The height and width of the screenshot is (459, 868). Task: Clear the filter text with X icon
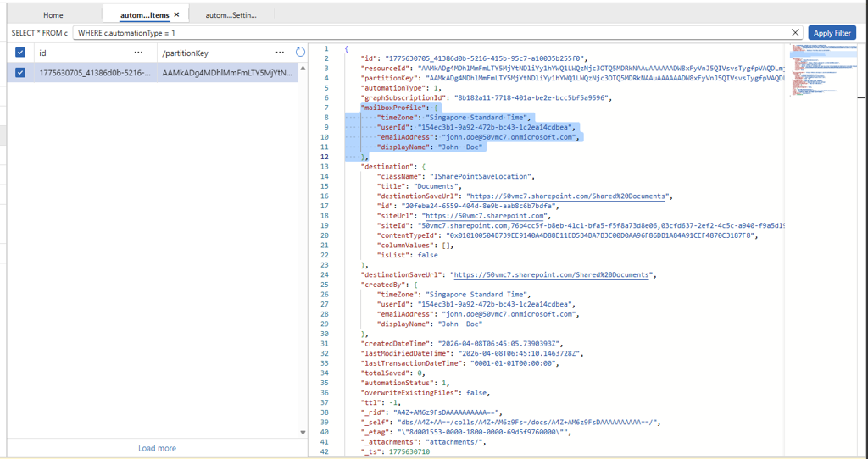coord(795,33)
